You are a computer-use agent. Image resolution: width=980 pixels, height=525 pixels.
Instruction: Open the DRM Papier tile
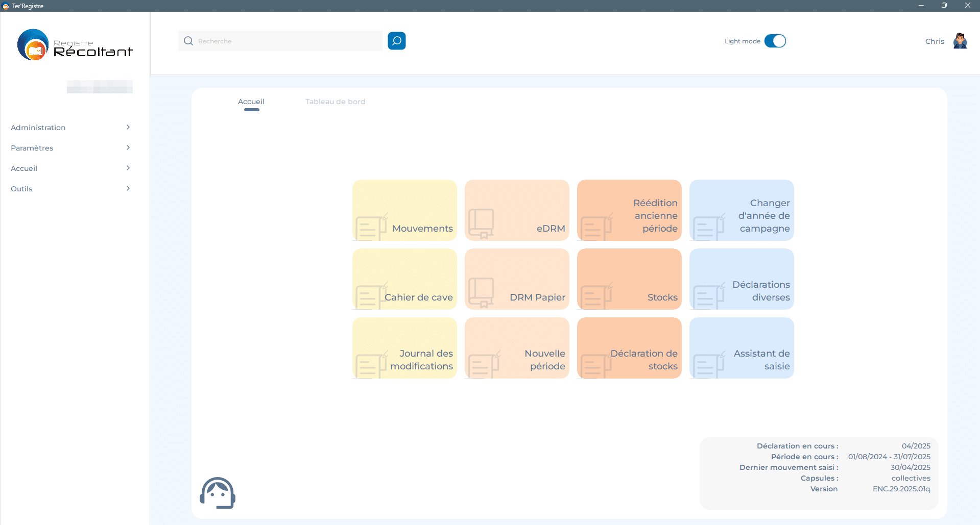pos(517,279)
